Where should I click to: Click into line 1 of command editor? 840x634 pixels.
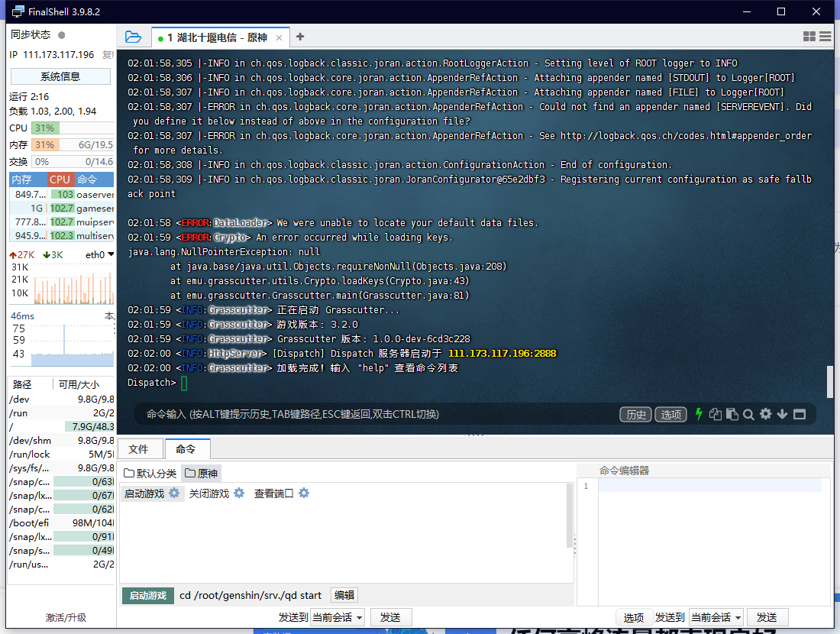[x=710, y=486]
